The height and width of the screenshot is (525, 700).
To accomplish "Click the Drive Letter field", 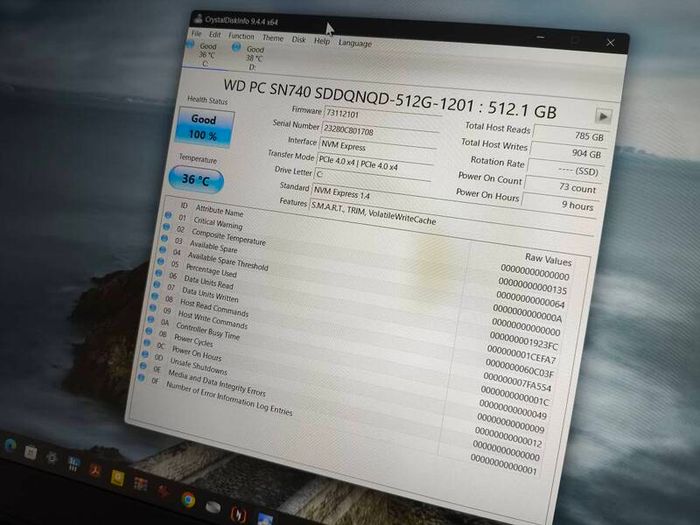I will pos(372,177).
